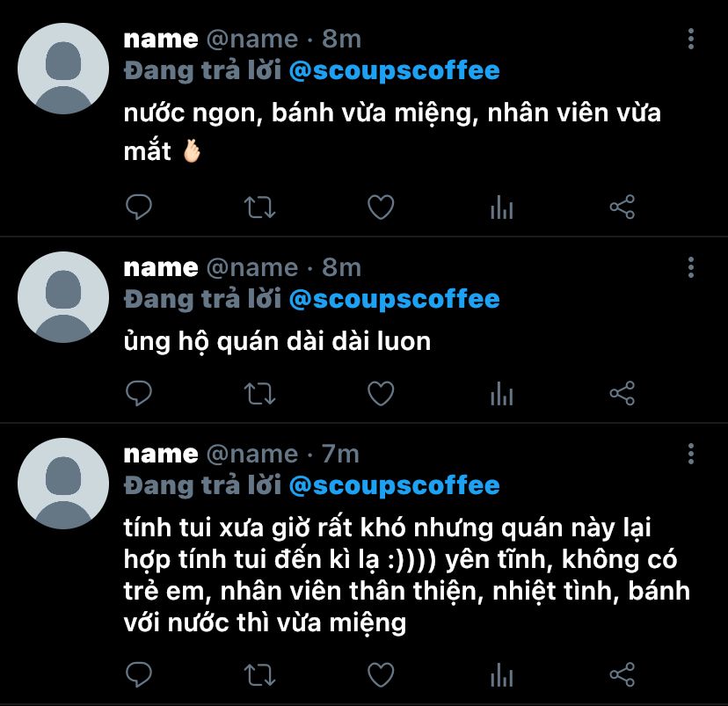Image resolution: width=728 pixels, height=706 pixels.
Task: Like 'ủng hộ quán dài dài luon' tweet
Action: pyautogui.click(x=381, y=394)
